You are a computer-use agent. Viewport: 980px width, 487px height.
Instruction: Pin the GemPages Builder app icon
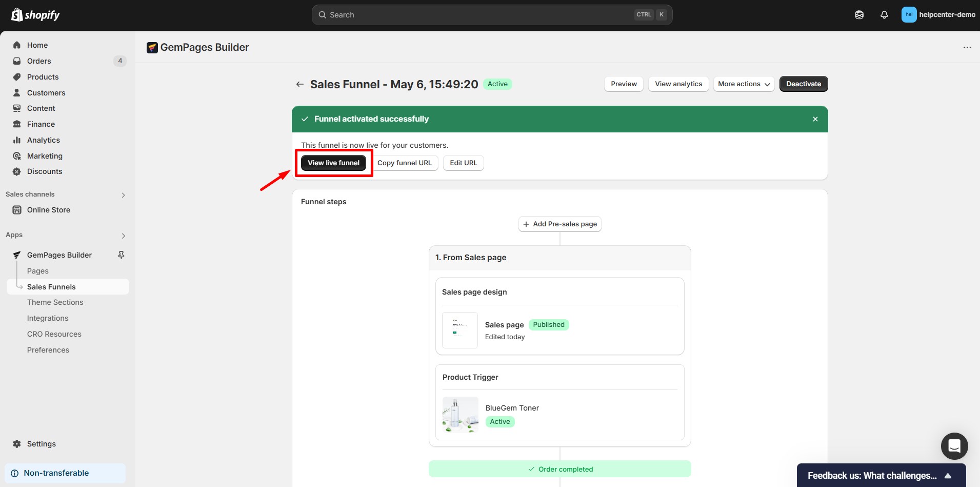(122, 255)
